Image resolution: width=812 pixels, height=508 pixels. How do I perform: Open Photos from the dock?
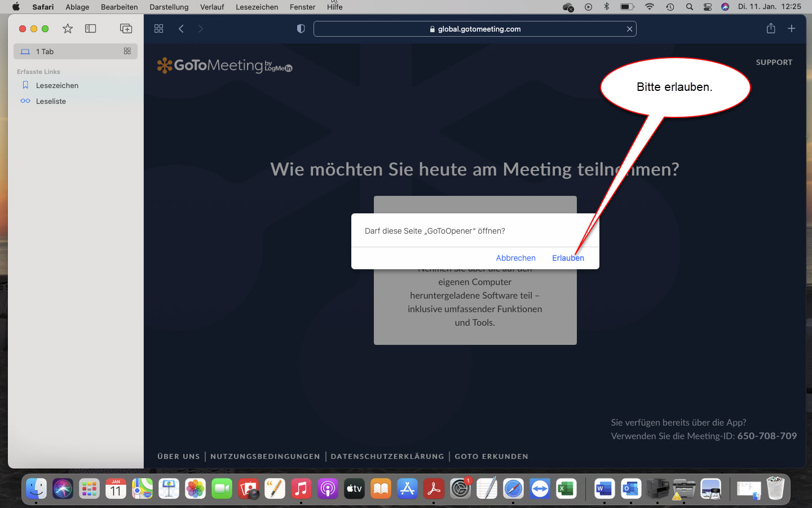195,488
